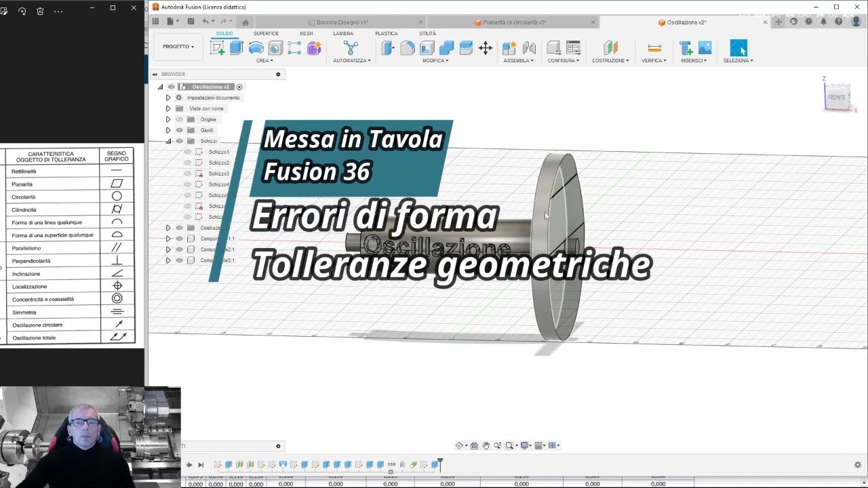This screenshot has height=488, width=868.
Task: Toggle visibility of Schizzo1
Action: (188, 152)
